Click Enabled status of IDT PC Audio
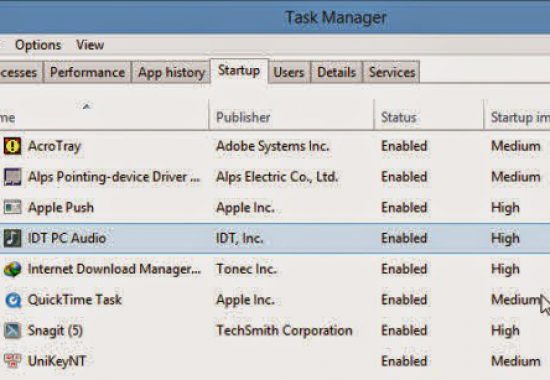 click(x=404, y=238)
